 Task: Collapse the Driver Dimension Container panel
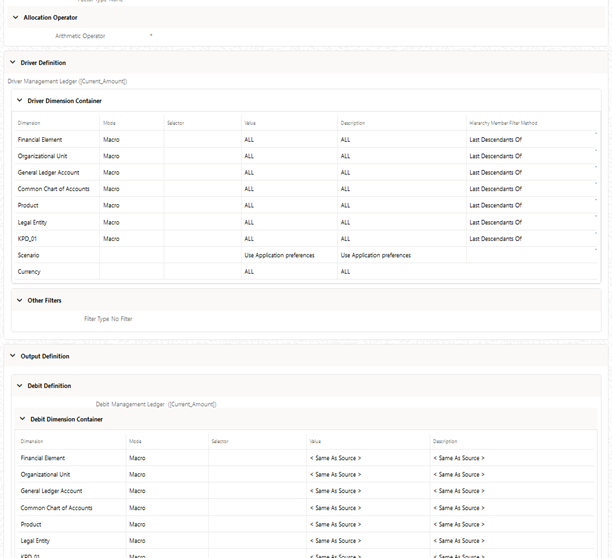pyautogui.click(x=20, y=101)
